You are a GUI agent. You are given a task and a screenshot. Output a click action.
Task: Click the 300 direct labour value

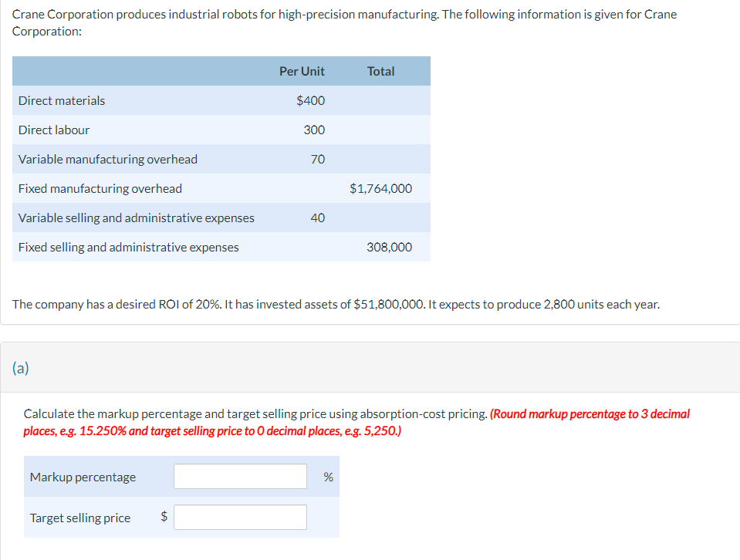click(314, 130)
